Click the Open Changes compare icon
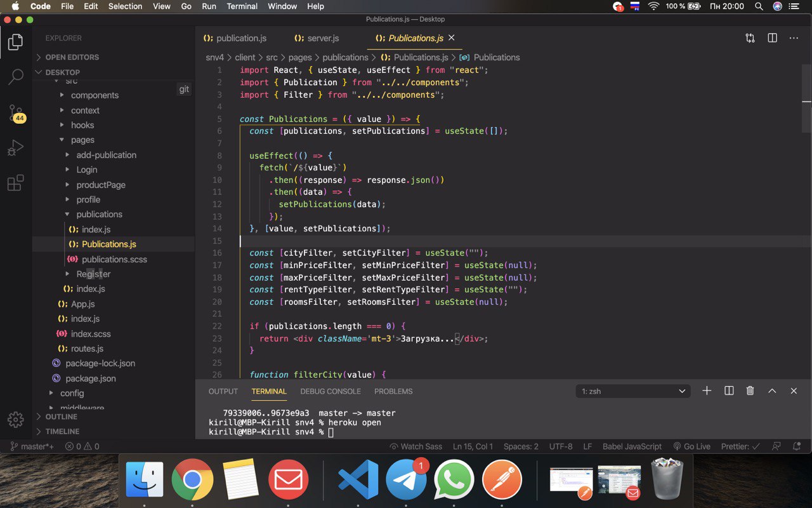 click(x=750, y=38)
